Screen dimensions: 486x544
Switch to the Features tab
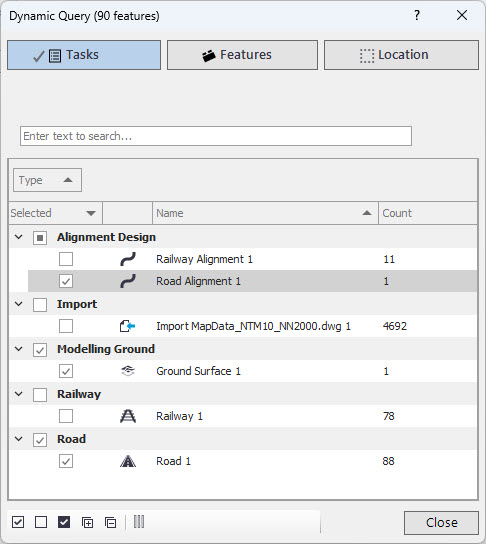pyautogui.click(x=242, y=55)
